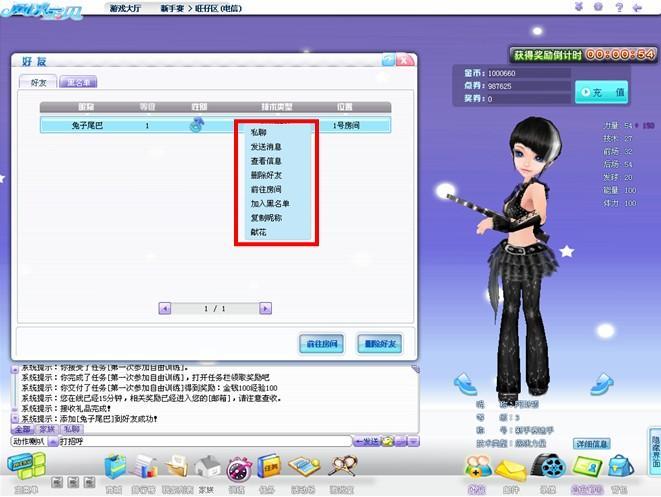Select the 家族 chat filter tab
This screenshot has width=661, height=497.
point(47,429)
